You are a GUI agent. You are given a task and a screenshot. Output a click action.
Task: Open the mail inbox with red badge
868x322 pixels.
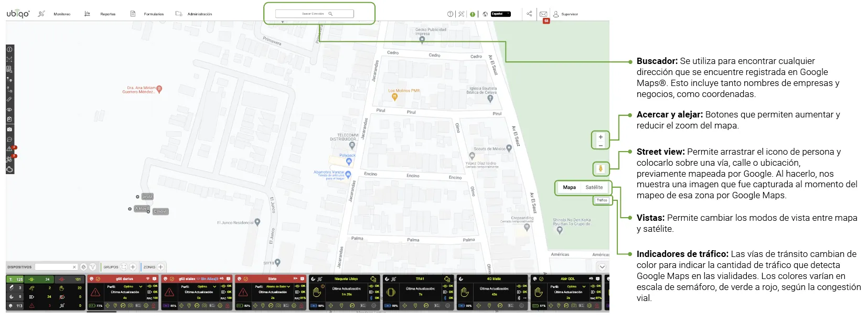(x=543, y=14)
